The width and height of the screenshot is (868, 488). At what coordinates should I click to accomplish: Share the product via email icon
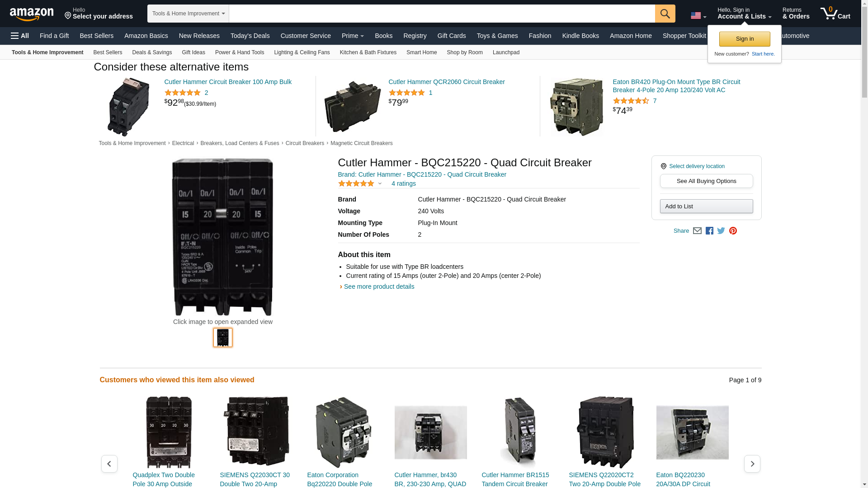tap(697, 231)
